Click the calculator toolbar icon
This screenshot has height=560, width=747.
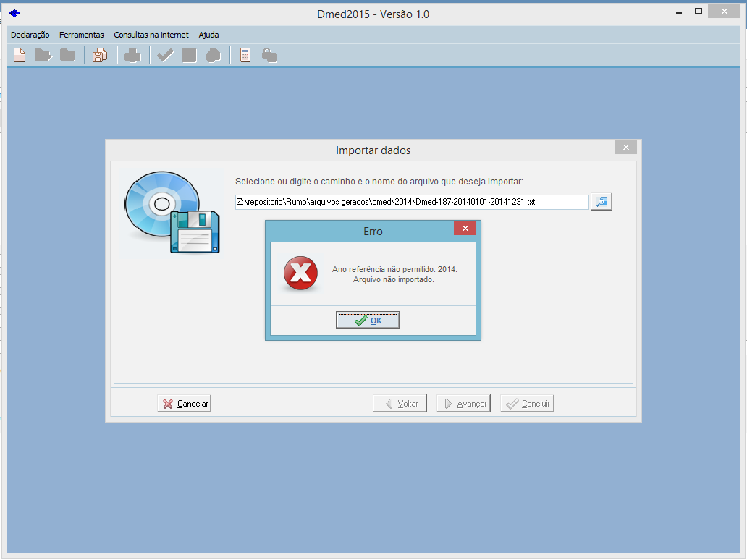coord(245,55)
